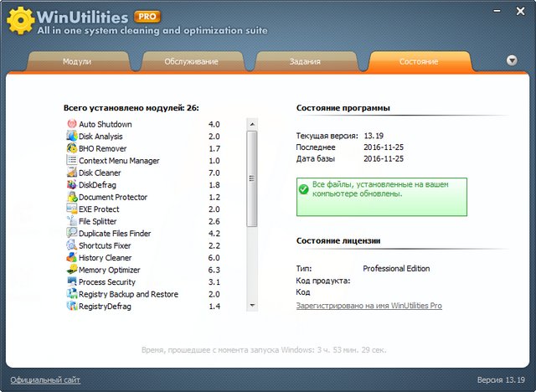Go to the Задания tab
This screenshot has height=392, width=536.
point(305,62)
